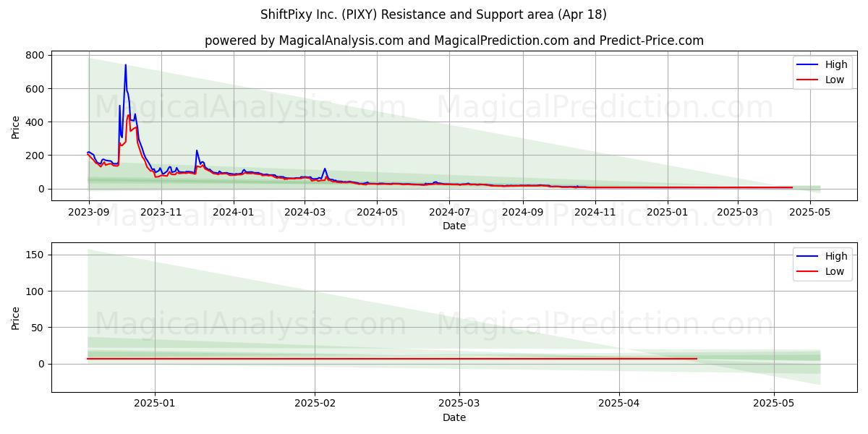Image resolution: width=868 pixels, height=434 pixels.
Task: Click the '2024-05' tick label on top chart
Action: coord(376,212)
